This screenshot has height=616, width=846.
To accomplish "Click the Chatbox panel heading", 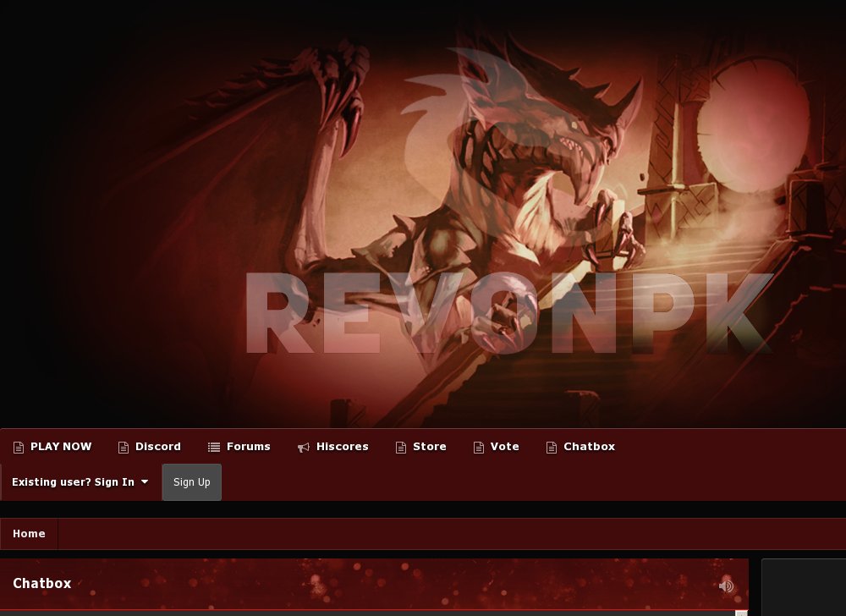I will coord(42,583).
